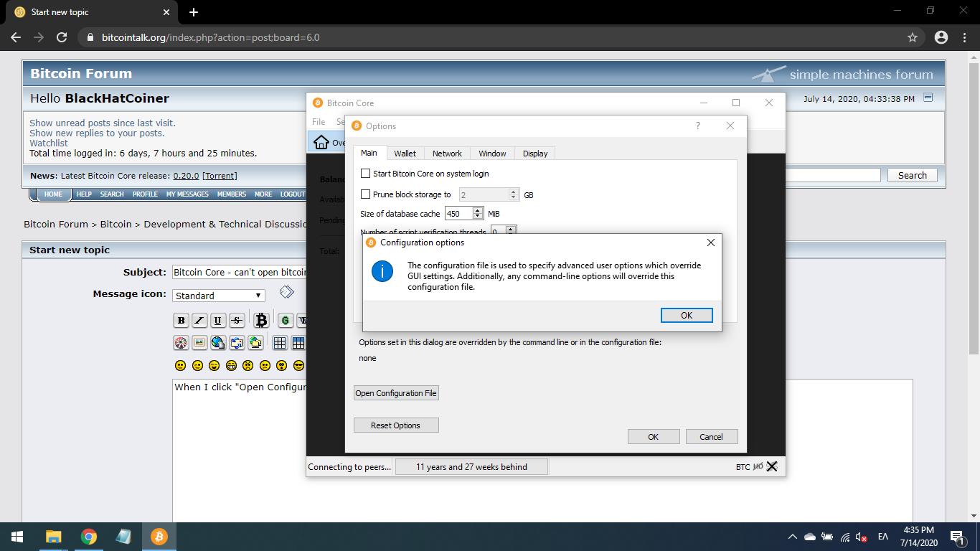The height and width of the screenshot is (551, 980).
Task: Reload the bitcointalk page
Action: tap(62, 37)
